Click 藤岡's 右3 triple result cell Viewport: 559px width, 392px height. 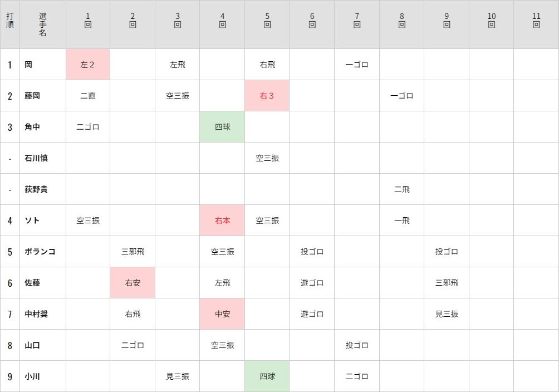click(x=267, y=96)
